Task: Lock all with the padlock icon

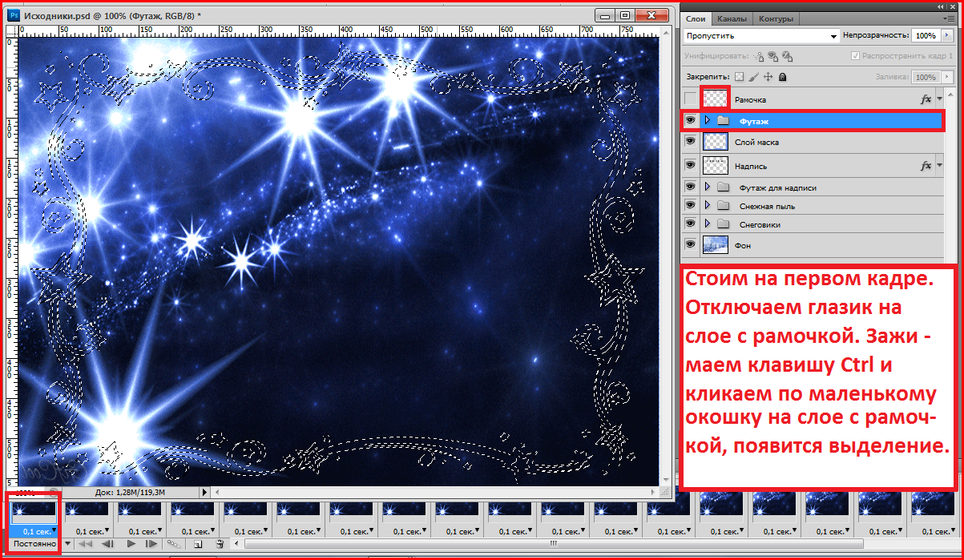Action: coord(781,77)
